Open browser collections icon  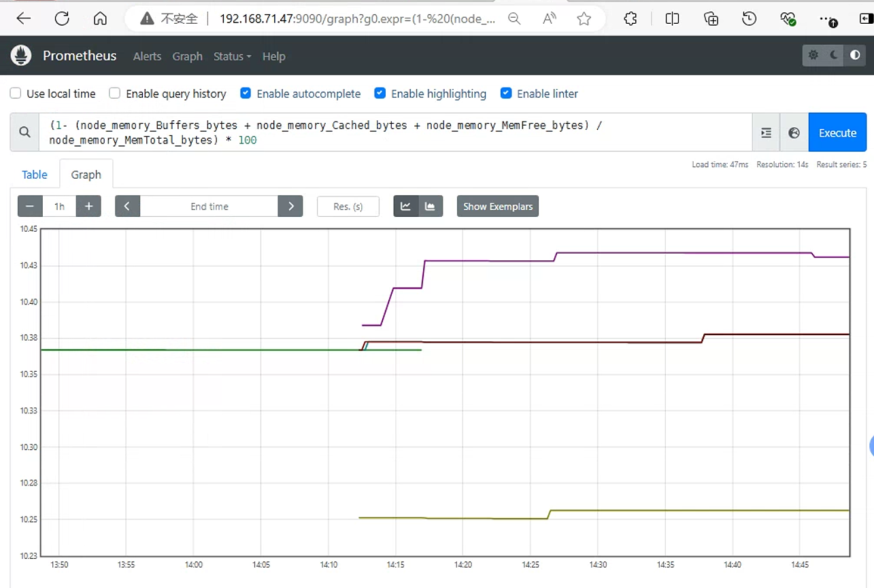[x=711, y=19]
